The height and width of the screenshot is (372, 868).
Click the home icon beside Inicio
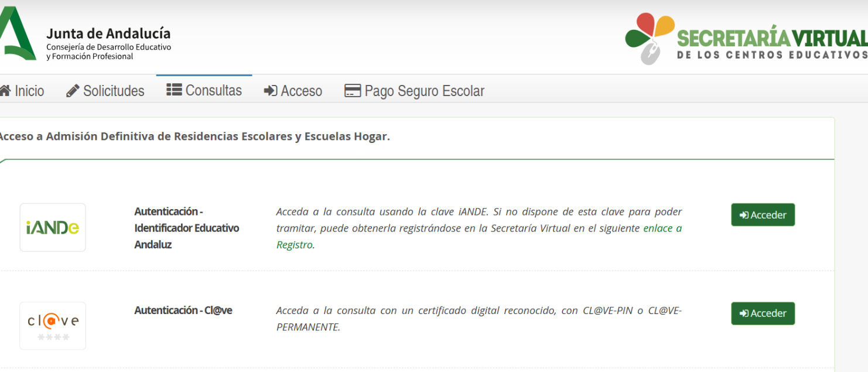5,91
